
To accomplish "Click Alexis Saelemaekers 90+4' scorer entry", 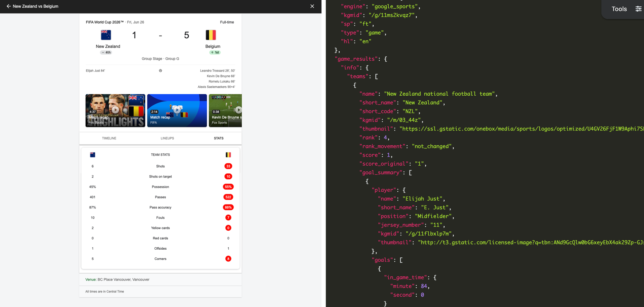I will tap(216, 87).
